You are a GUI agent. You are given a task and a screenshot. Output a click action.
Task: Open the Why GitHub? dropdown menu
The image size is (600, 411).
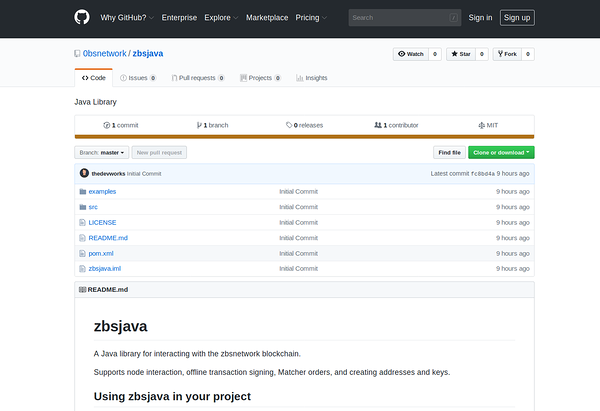127,18
